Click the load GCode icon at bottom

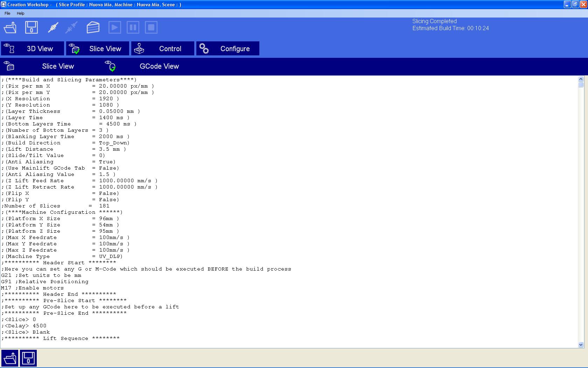(10, 358)
